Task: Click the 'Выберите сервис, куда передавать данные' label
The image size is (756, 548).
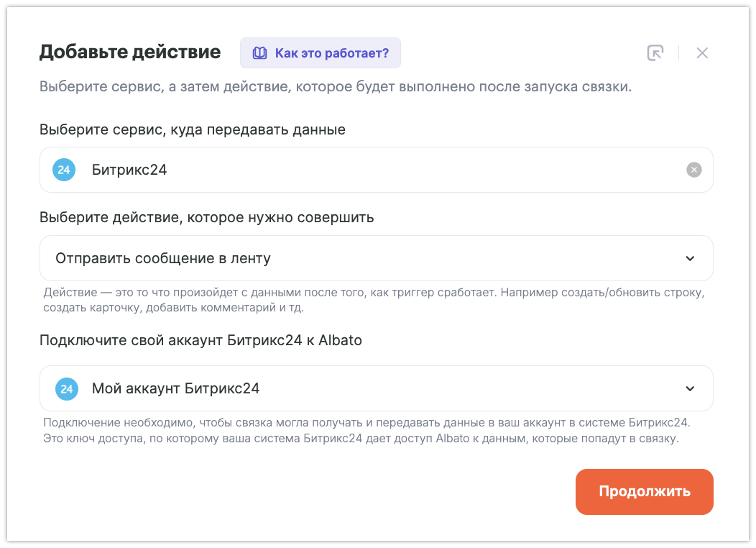Action: [193, 130]
